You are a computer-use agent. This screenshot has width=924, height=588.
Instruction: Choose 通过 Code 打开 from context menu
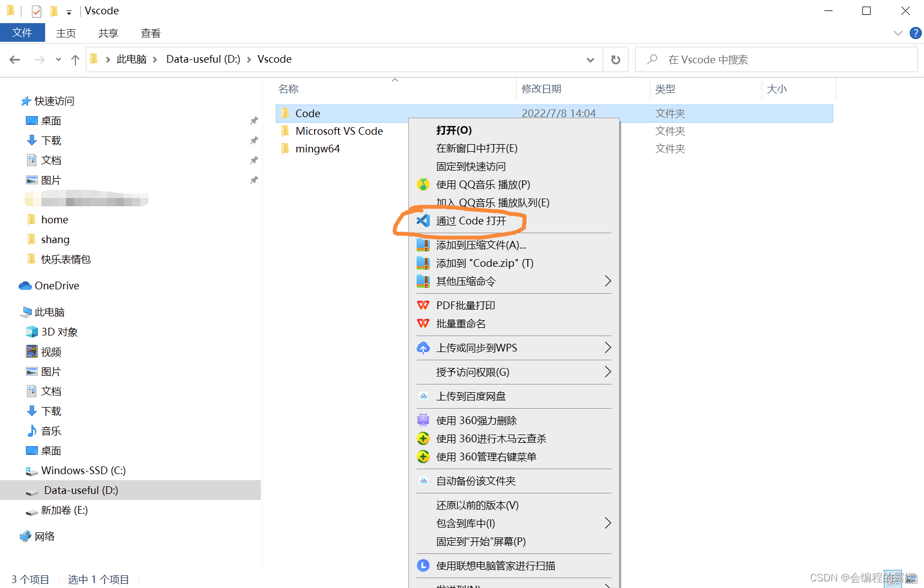(x=515, y=221)
